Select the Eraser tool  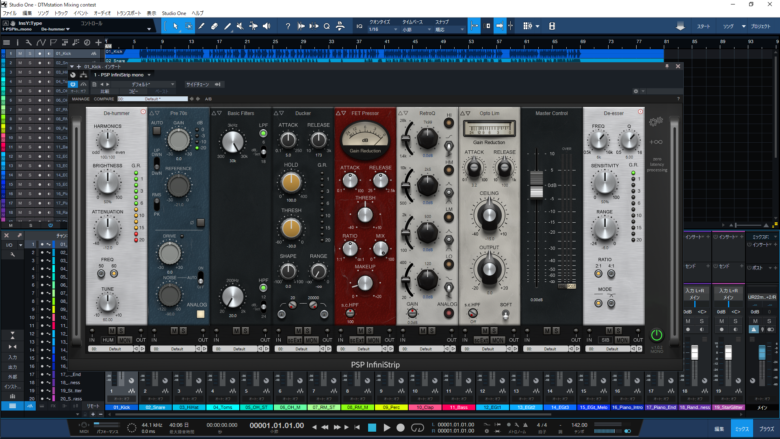[214, 26]
